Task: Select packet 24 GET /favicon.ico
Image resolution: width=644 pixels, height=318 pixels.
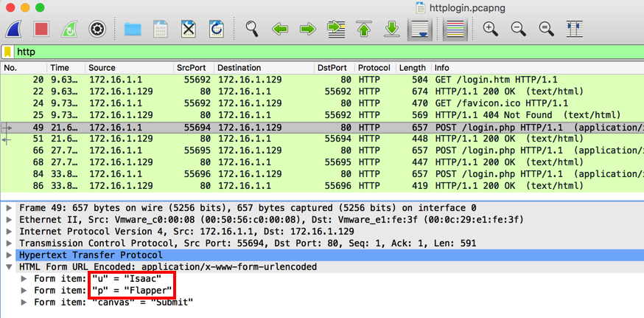Action: [322, 103]
